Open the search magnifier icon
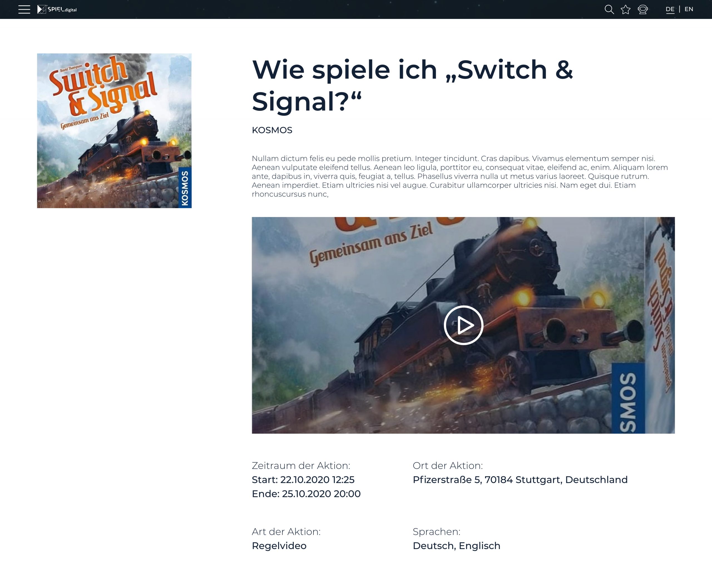This screenshot has height=588, width=712. coord(609,9)
